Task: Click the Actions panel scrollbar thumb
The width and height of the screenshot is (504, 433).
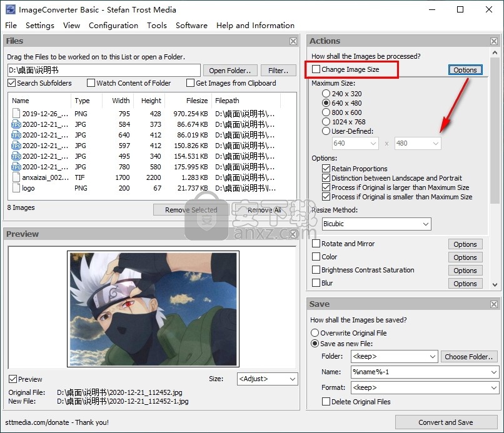Action: [x=495, y=130]
